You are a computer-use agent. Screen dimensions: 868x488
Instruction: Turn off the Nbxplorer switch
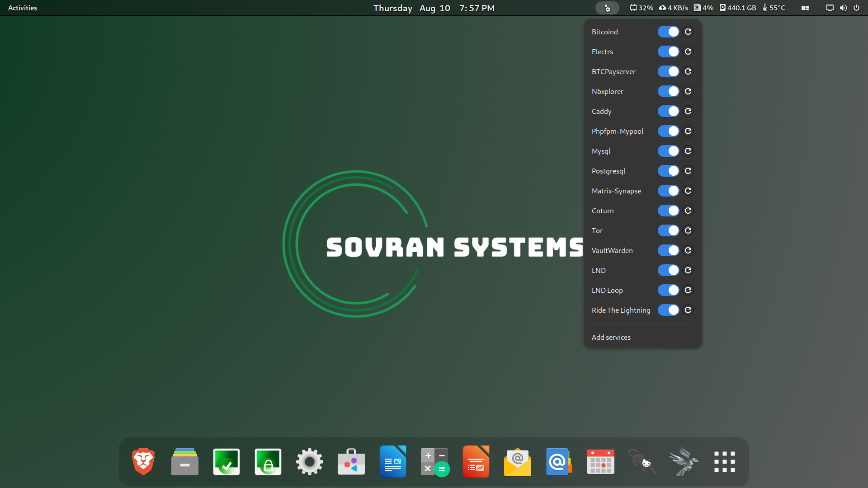tap(668, 91)
